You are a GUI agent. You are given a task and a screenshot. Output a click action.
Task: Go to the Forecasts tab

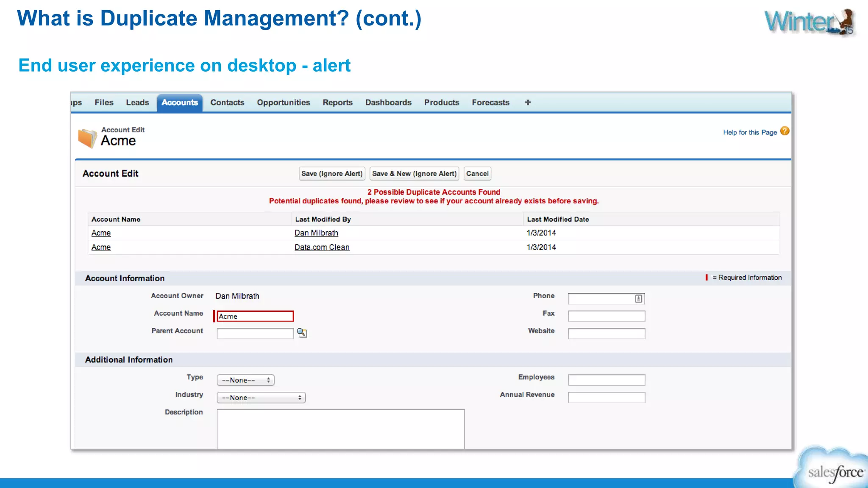490,103
